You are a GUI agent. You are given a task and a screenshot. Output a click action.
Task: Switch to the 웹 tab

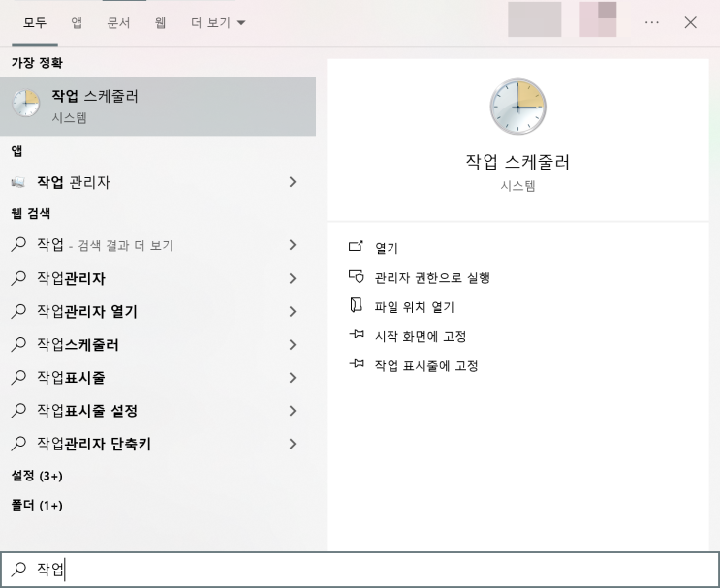(x=160, y=22)
